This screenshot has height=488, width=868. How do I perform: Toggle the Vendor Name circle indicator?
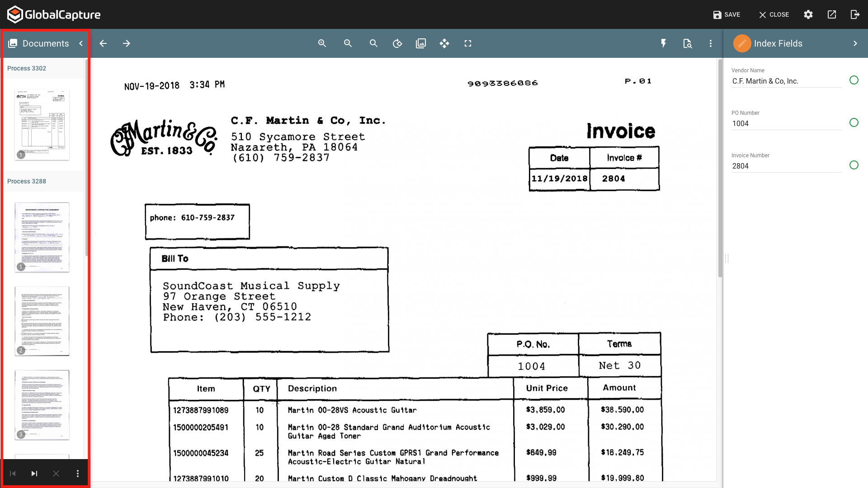(x=854, y=80)
